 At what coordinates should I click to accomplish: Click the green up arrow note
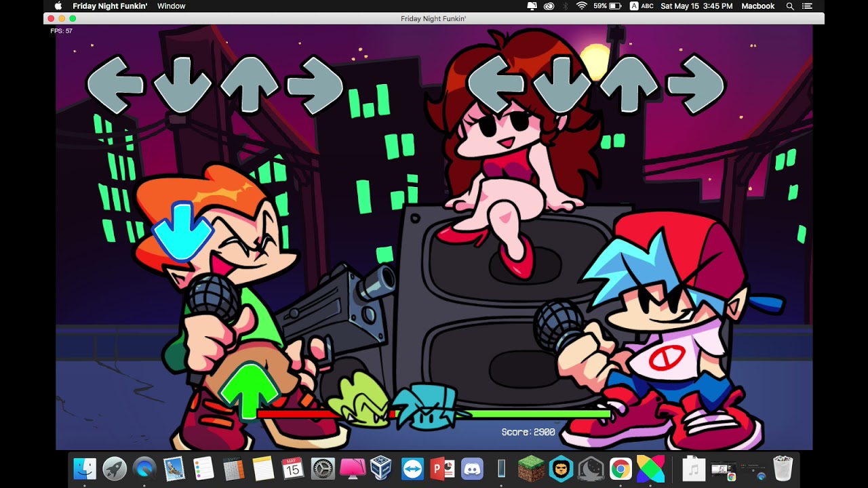point(249,391)
